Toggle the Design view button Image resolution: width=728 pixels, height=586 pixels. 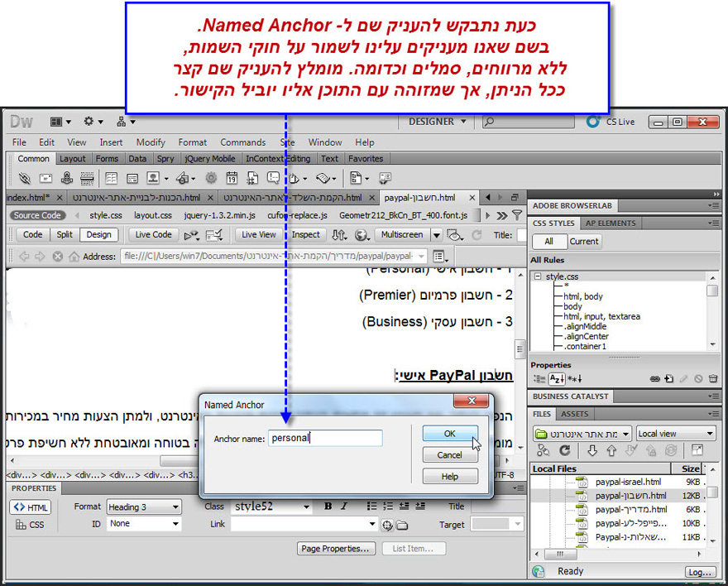coord(99,235)
